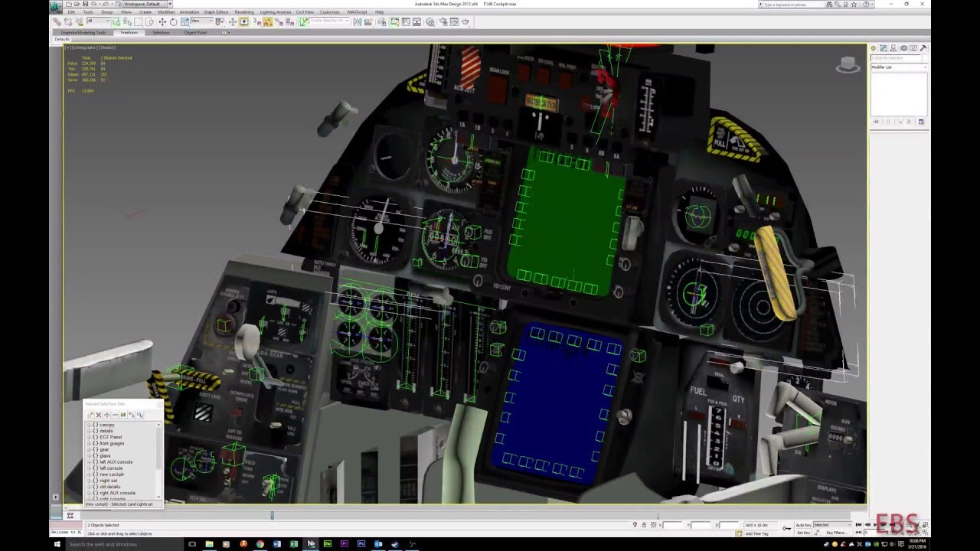Screen dimensions: 980x551
Task: Open the Workspace Default dropdown
Action: click(x=145, y=4)
